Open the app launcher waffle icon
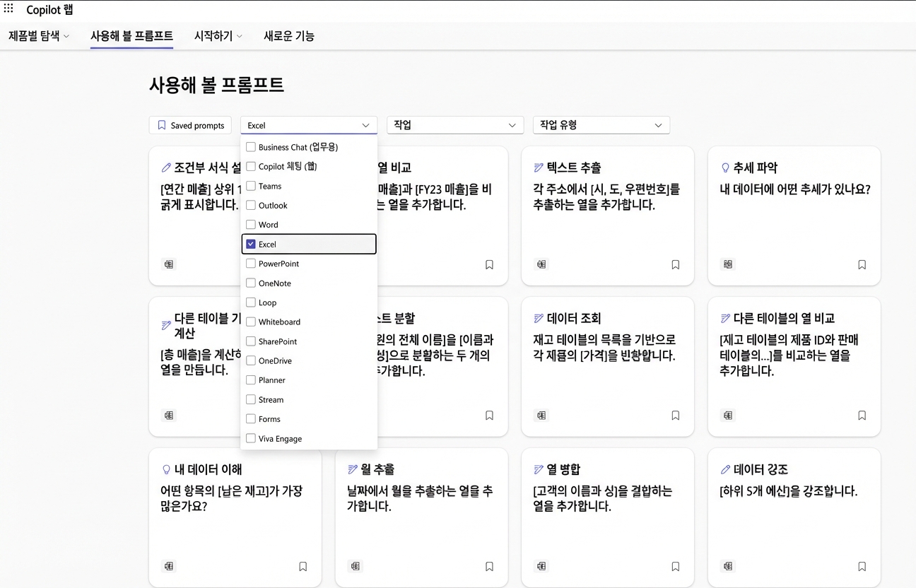The height and width of the screenshot is (588, 916). click(x=8, y=8)
